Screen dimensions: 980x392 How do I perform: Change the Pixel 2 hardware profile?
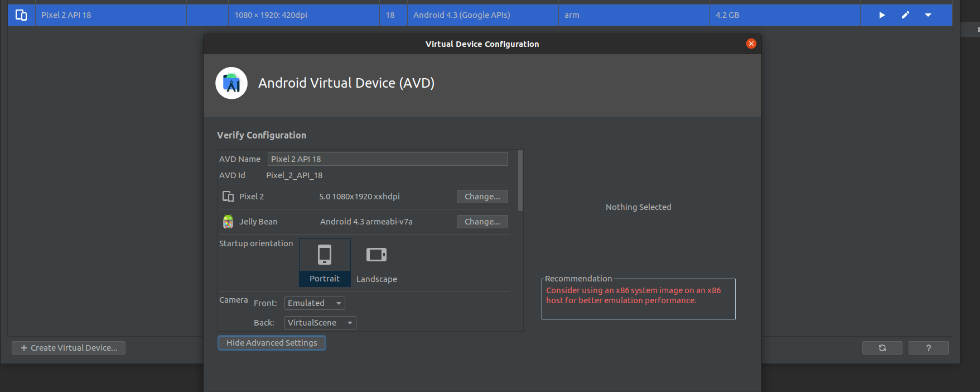[482, 197]
